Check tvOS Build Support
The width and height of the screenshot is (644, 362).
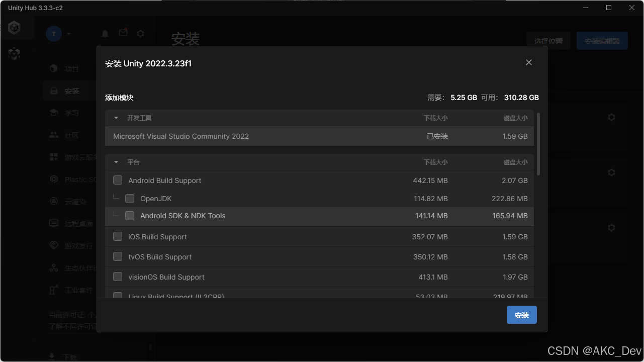click(x=118, y=256)
